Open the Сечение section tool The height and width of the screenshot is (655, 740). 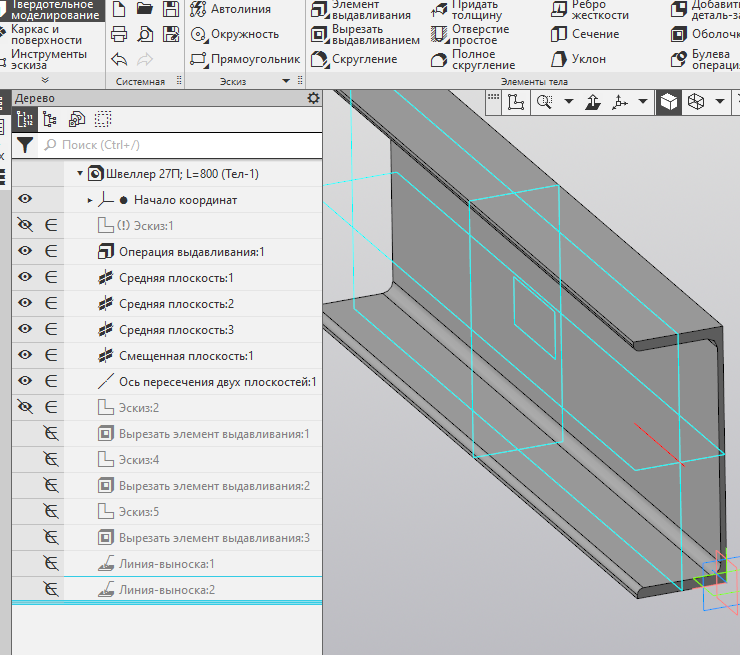coord(585,34)
